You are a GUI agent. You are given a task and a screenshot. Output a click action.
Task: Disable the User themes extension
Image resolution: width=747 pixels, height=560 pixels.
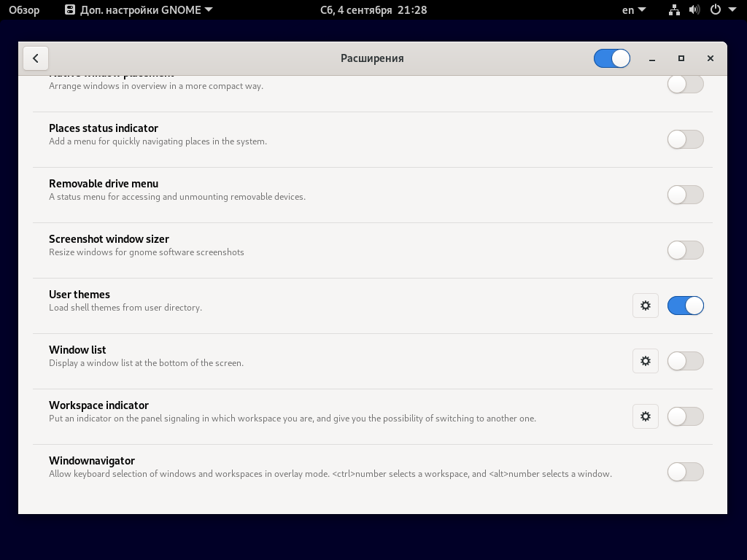[685, 306]
